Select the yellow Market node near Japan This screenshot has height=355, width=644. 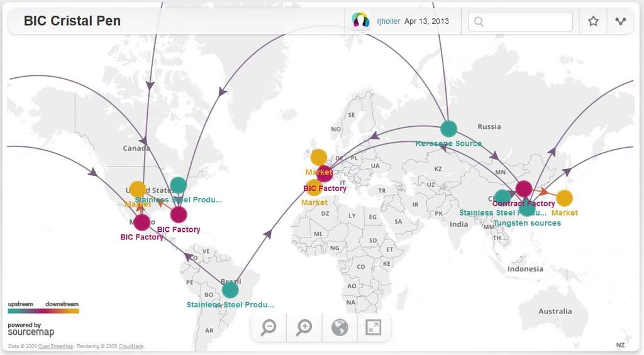pos(564,198)
